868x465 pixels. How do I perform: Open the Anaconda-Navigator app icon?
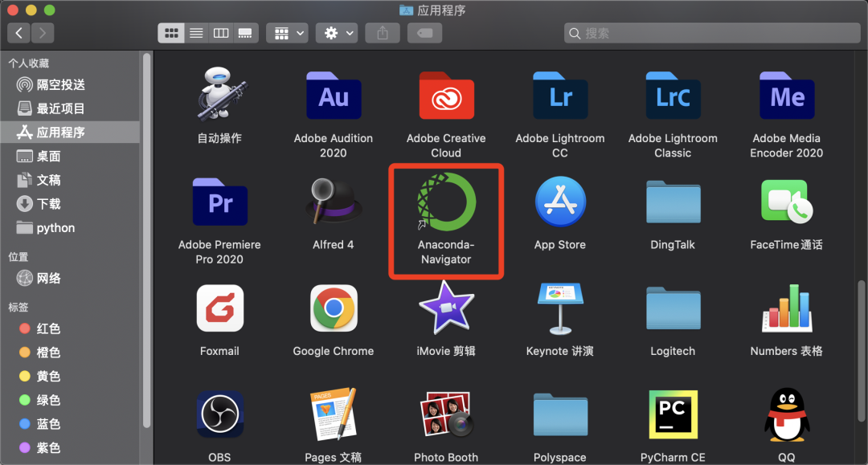click(x=446, y=202)
